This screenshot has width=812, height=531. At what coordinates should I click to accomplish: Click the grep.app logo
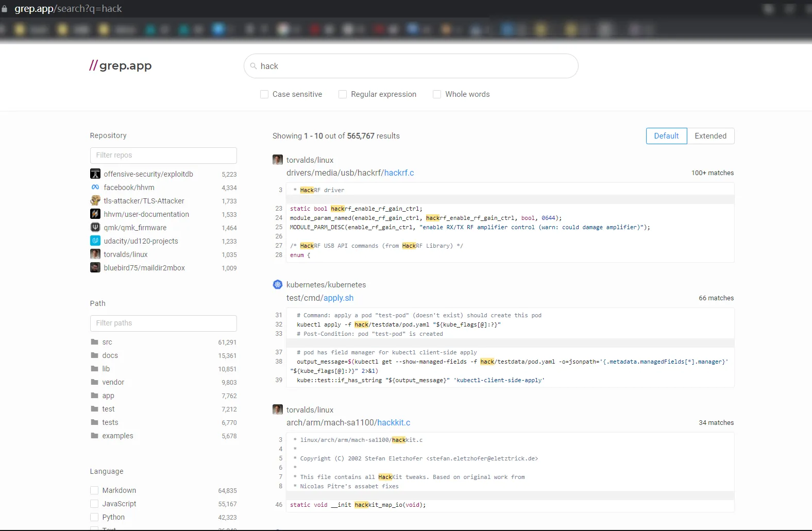[121, 66]
